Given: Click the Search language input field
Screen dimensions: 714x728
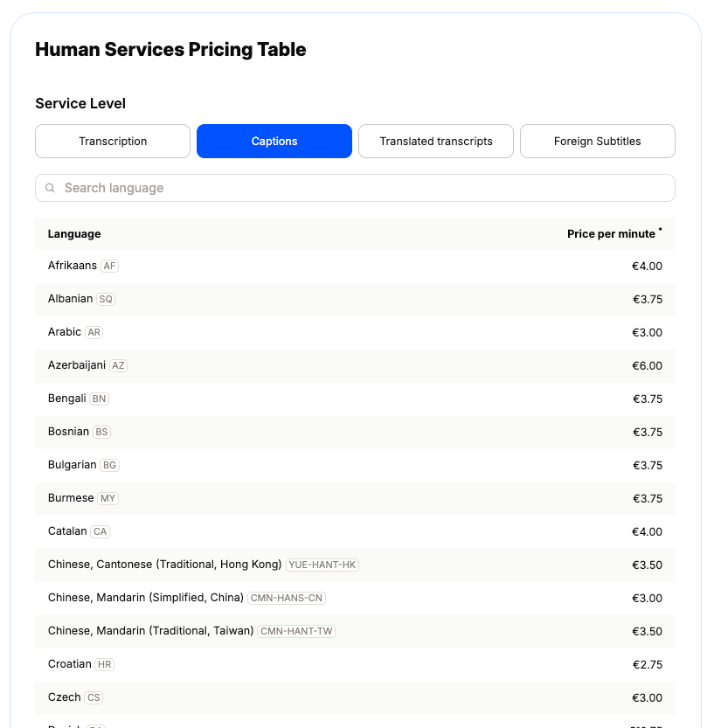Looking at the screenshot, I should coord(262,188).
